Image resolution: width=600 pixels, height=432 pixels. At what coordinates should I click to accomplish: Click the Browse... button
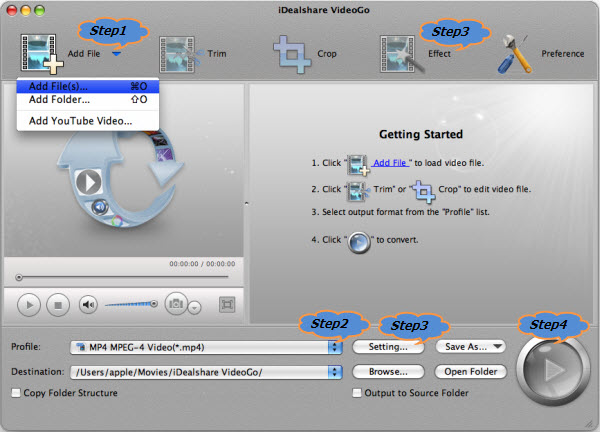tap(388, 372)
